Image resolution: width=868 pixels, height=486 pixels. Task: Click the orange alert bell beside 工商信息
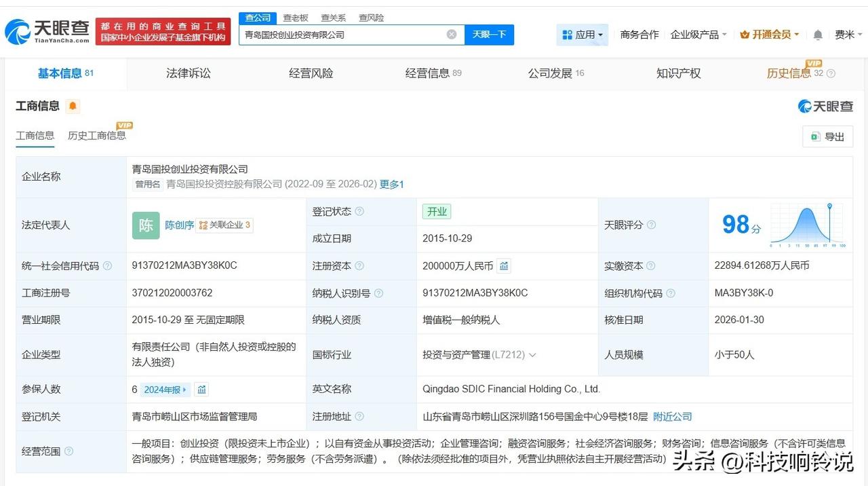73,106
